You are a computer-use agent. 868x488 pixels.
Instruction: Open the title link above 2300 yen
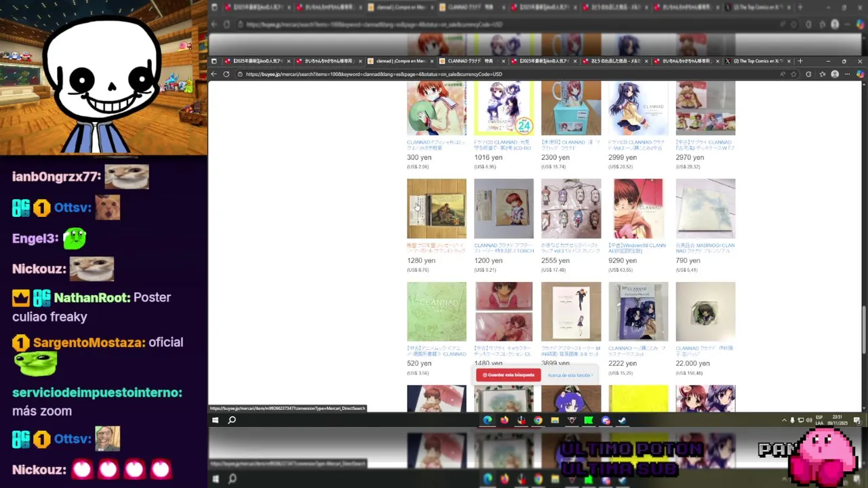click(x=571, y=145)
